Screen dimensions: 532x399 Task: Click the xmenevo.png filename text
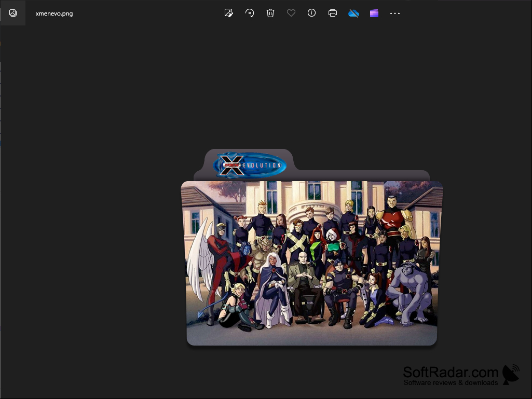[54, 13]
